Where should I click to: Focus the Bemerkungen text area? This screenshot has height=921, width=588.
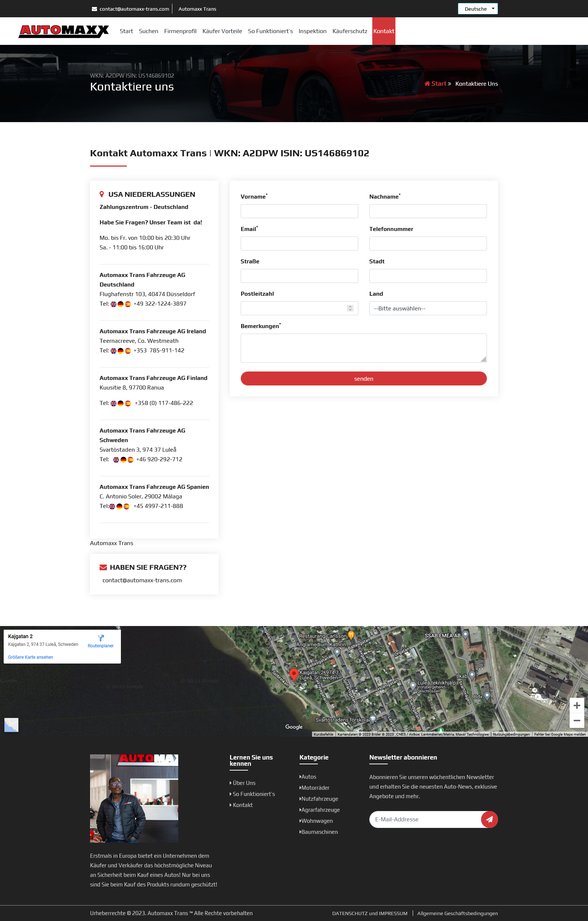pos(364,348)
